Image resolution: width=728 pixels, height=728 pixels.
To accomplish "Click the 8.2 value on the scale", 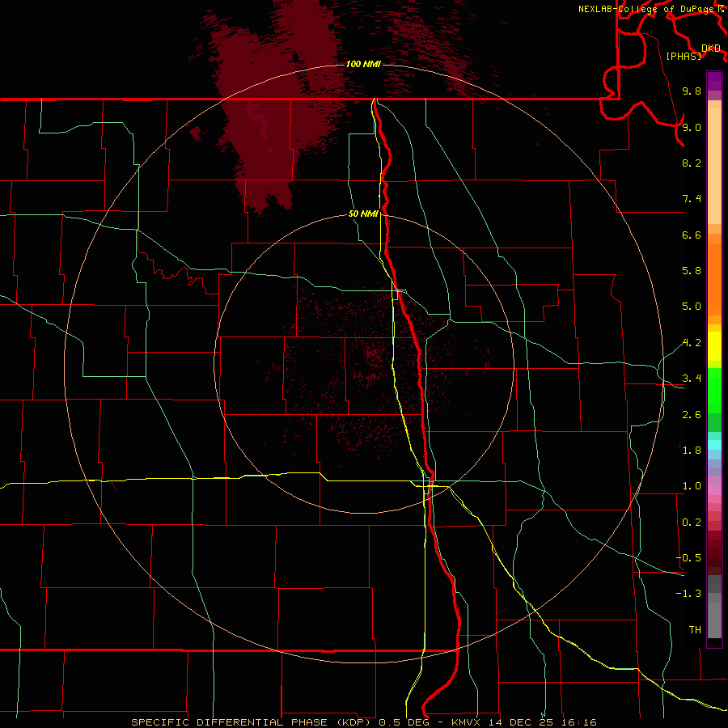I will click(692, 163).
